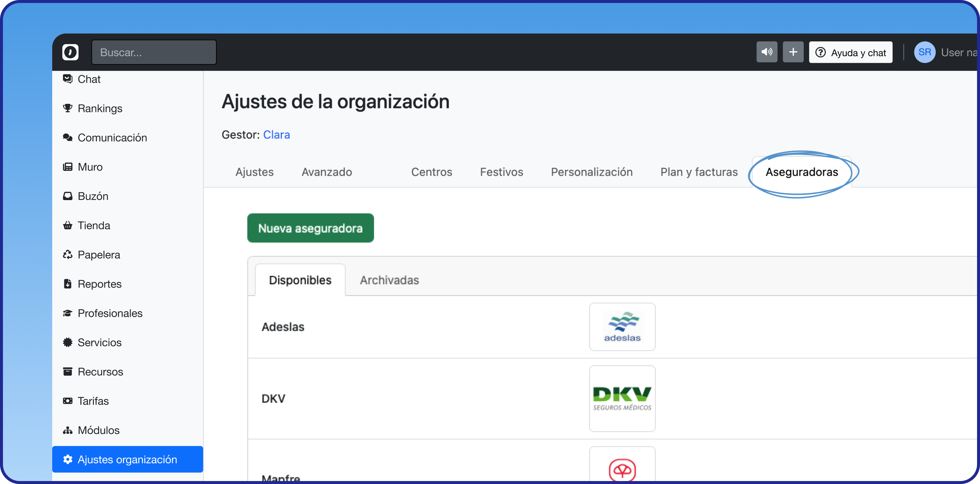Follow the Clara gestor link

click(x=276, y=135)
